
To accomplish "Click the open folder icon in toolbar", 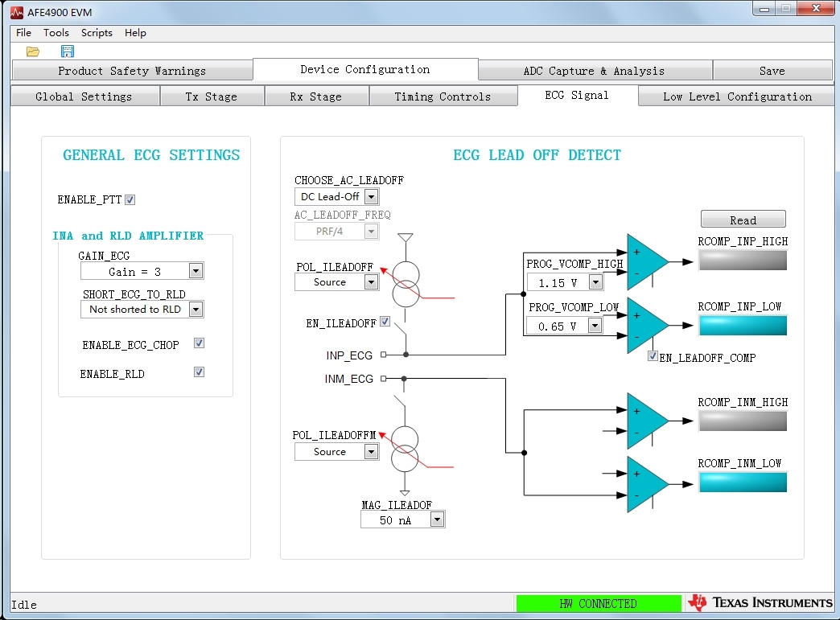I will 33,51.
